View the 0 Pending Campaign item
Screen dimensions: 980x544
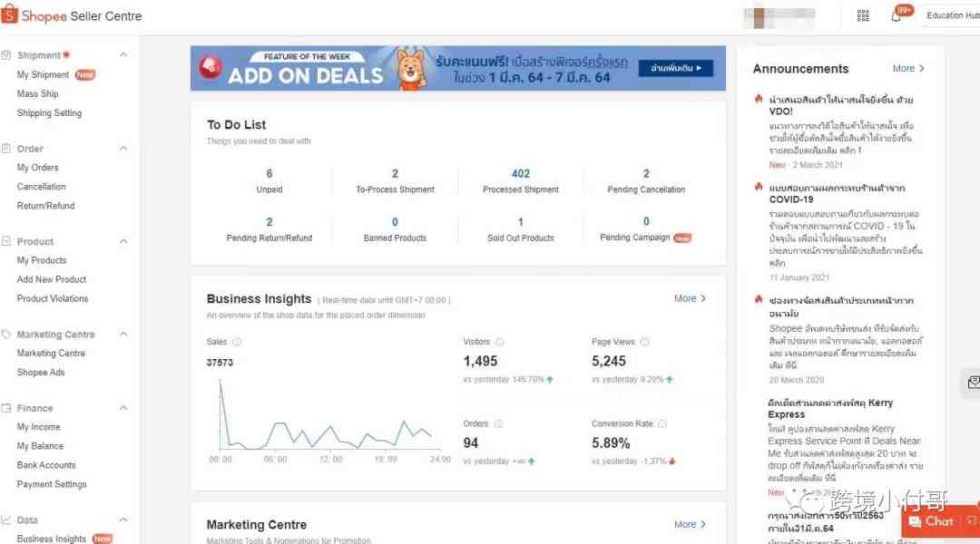click(x=646, y=229)
